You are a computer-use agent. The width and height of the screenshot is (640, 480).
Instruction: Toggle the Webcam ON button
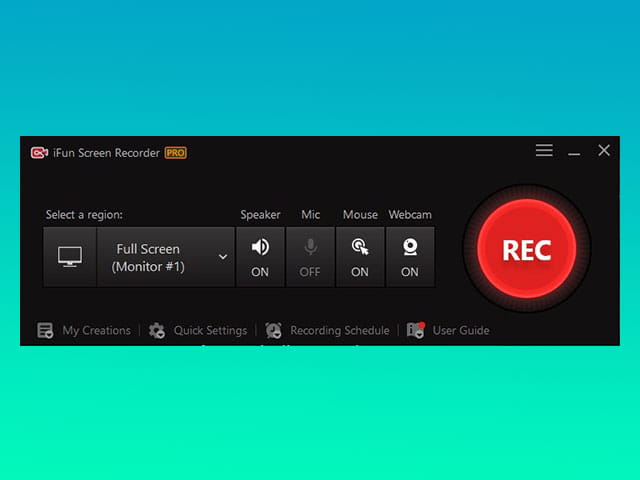point(410,257)
